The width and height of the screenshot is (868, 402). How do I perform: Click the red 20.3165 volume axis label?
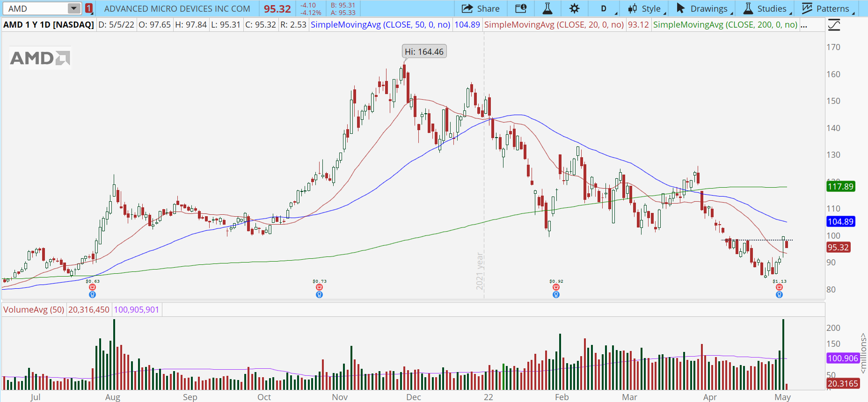point(843,383)
